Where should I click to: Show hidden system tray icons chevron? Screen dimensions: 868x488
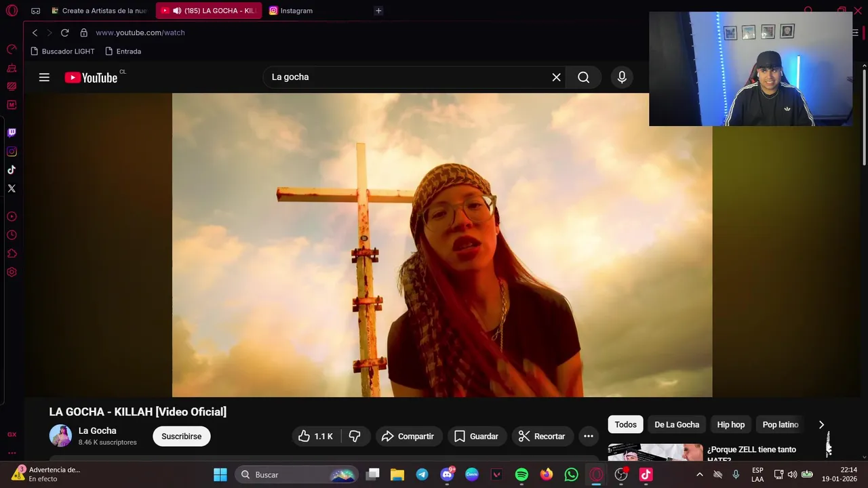click(700, 474)
